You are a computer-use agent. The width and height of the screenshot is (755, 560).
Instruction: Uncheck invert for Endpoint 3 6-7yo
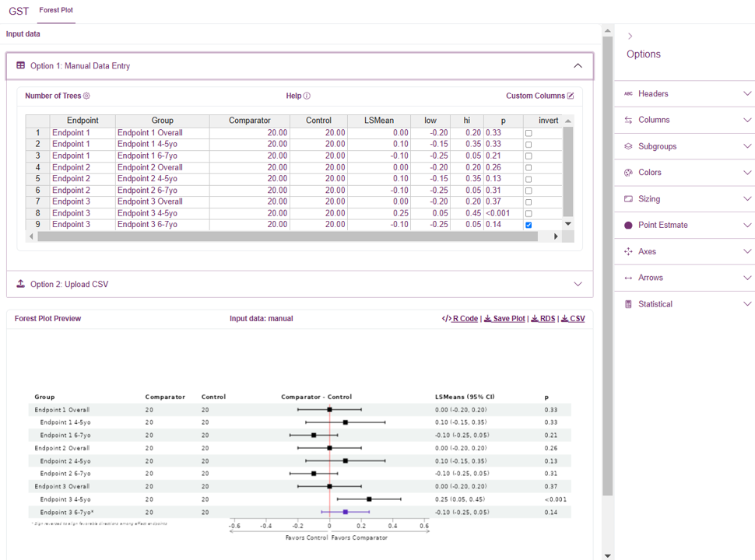528,225
